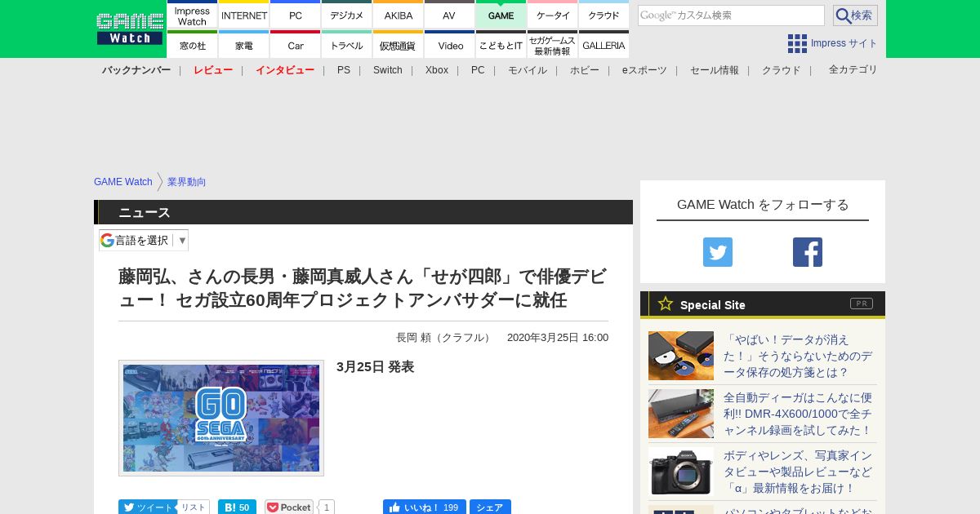Go to バックナンバー page

tap(136, 70)
